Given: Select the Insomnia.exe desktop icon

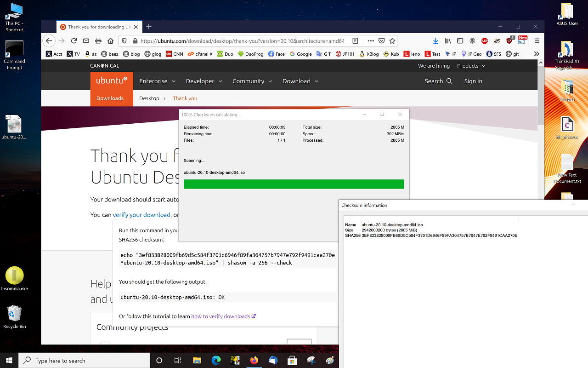Looking at the screenshot, I should pyautogui.click(x=14, y=279).
